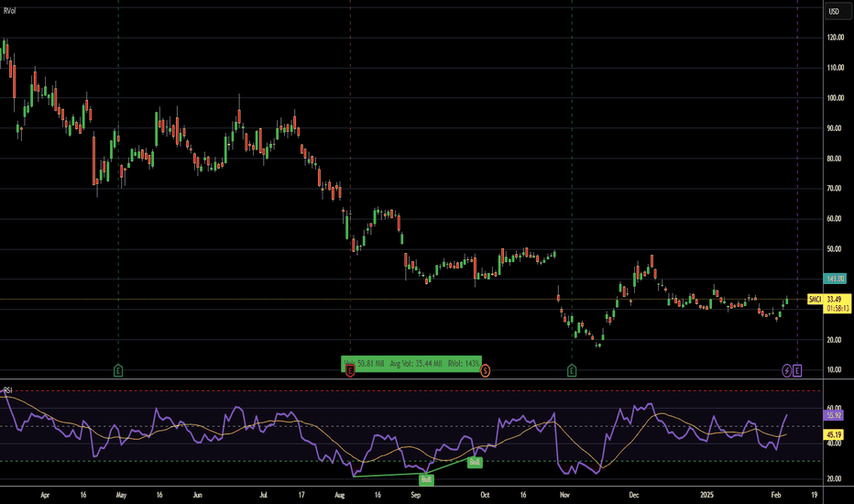The image size is (854, 504).
Task: Click the purple lightning event icon
Action: click(x=786, y=371)
